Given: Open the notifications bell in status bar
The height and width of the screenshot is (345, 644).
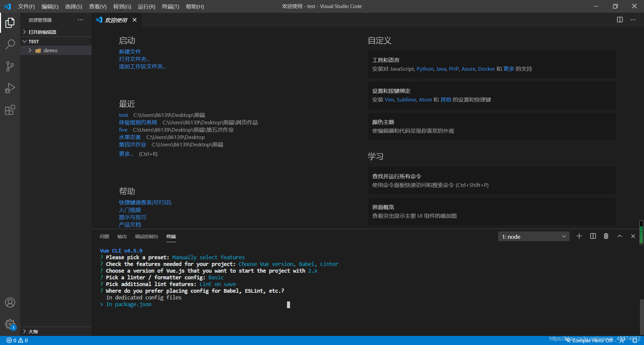Looking at the screenshot, I should (x=635, y=340).
